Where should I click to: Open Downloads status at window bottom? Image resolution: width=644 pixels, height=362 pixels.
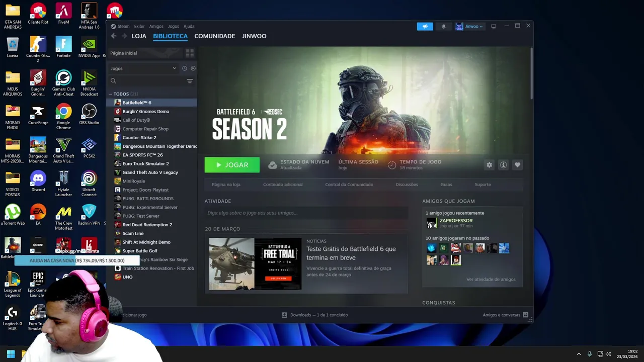pos(314,315)
